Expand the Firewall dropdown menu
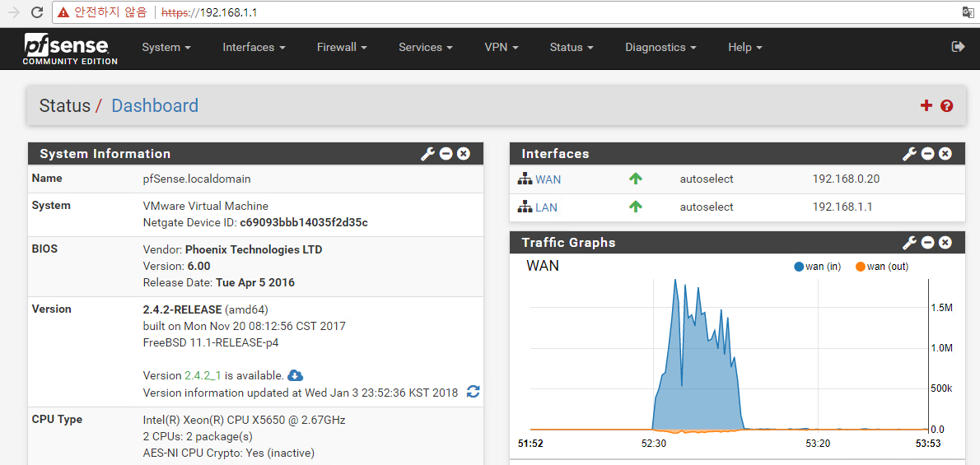 [x=342, y=48]
